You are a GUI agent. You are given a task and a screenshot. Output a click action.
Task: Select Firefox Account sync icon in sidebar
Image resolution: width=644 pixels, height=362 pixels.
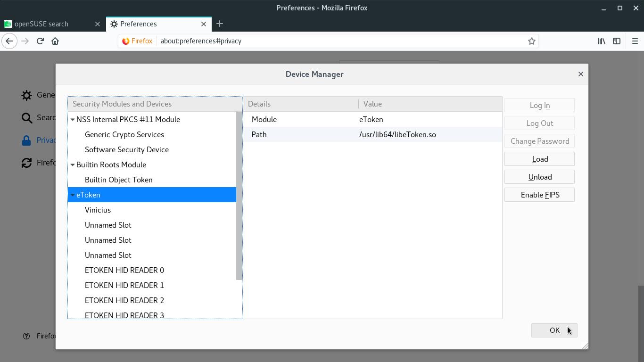[x=27, y=163]
